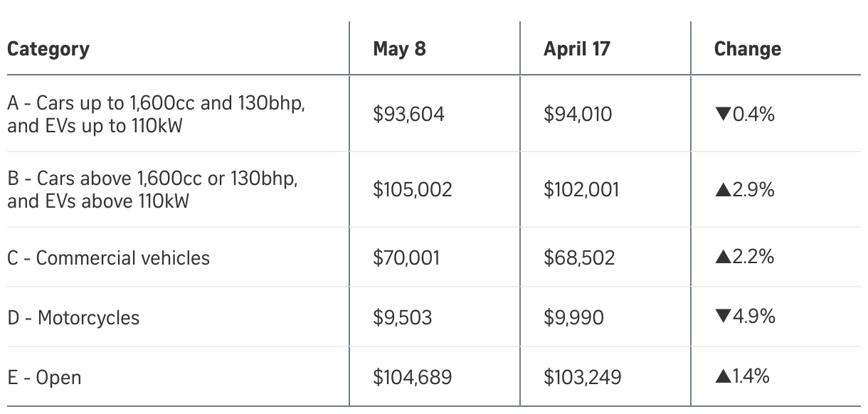868x414 pixels.
Task: Click the up triangle next to 2.2%
Action: pos(722,257)
